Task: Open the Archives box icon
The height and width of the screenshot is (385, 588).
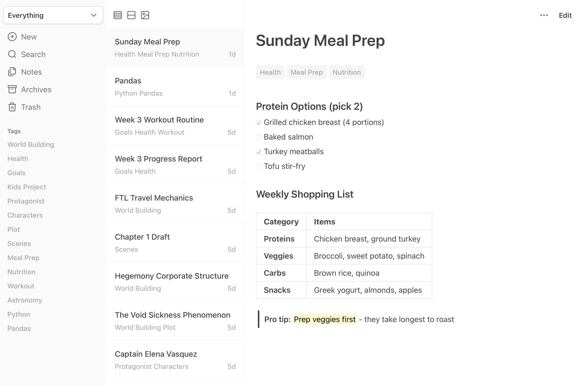Action: pos(12,89)
